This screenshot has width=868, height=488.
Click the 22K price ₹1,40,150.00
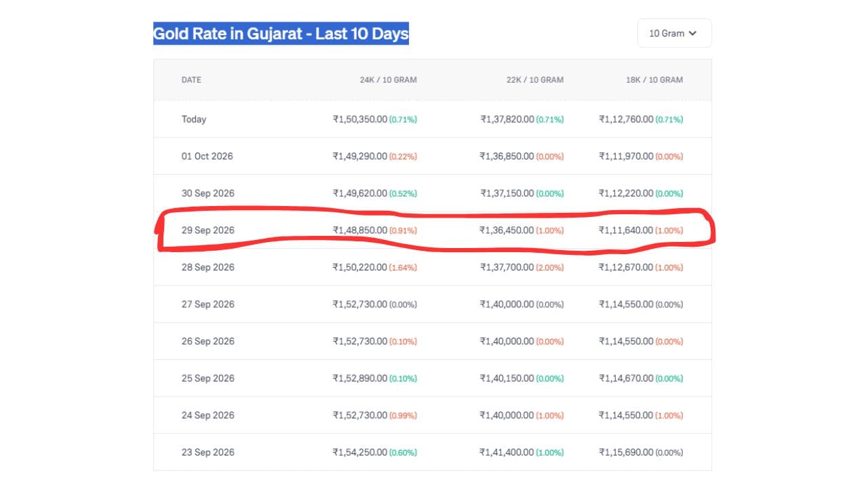507,378
